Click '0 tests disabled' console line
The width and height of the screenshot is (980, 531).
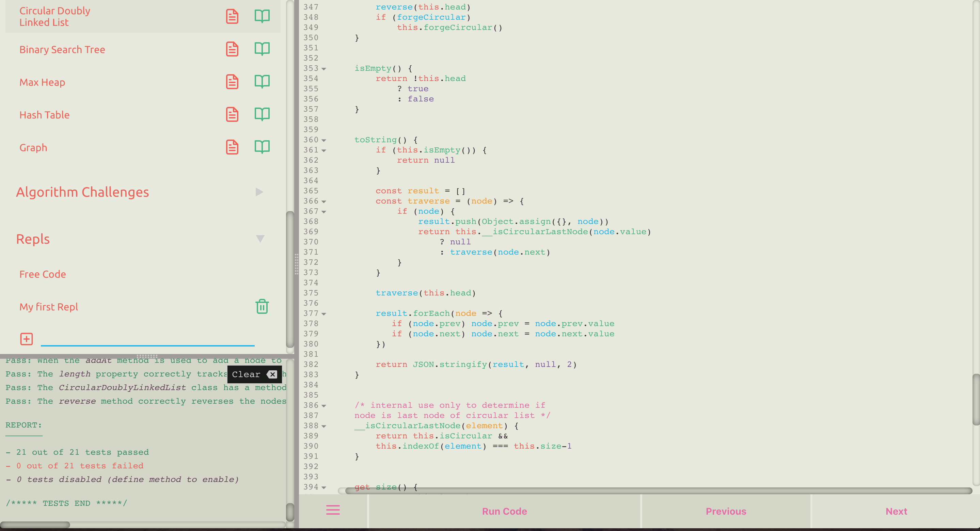point(122,479)
